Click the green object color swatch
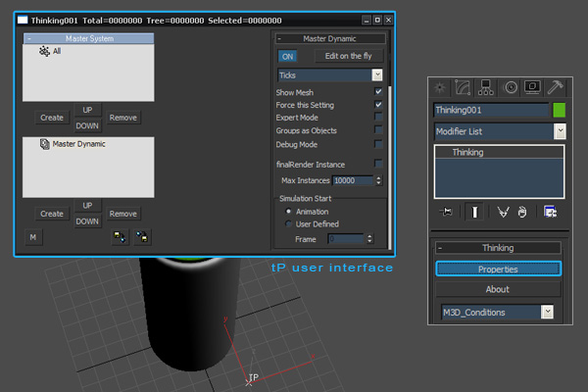The height and width of the screenshot is (392, 588). click(559, 110)
